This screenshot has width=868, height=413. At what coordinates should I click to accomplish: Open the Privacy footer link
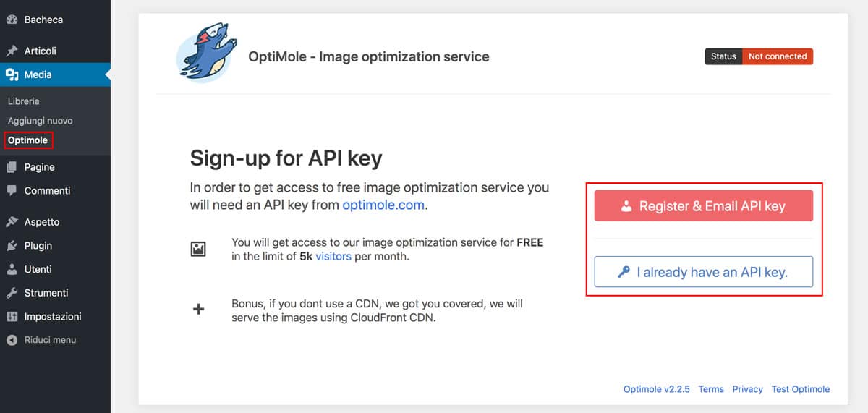(x=747, y=389)
